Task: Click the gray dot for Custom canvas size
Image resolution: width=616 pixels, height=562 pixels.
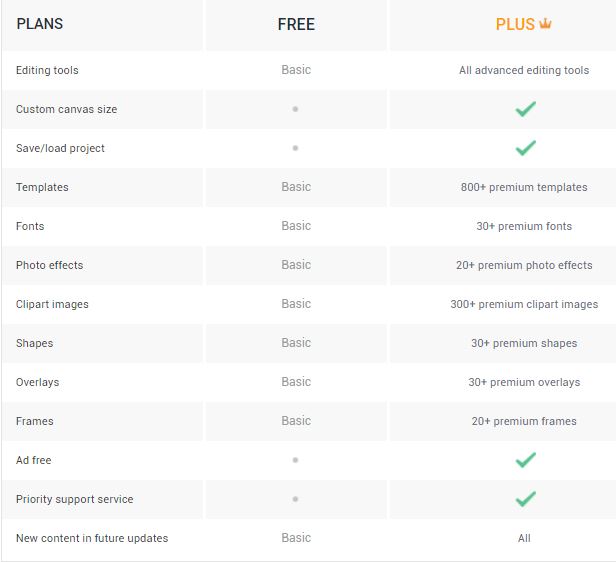Action: coord(295,109)
